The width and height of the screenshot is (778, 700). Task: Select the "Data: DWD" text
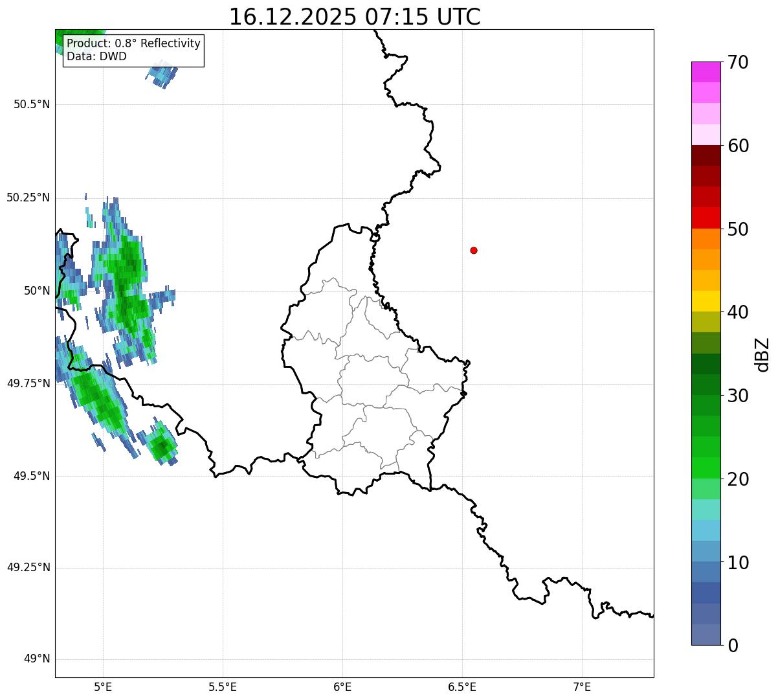pyautogui.click(x=96, y=56)
